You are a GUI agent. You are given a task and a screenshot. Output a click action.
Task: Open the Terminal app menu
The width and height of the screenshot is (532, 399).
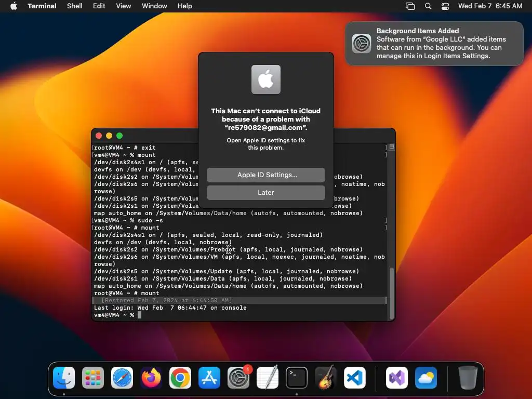pyautogui.click(x=42, y=6)
